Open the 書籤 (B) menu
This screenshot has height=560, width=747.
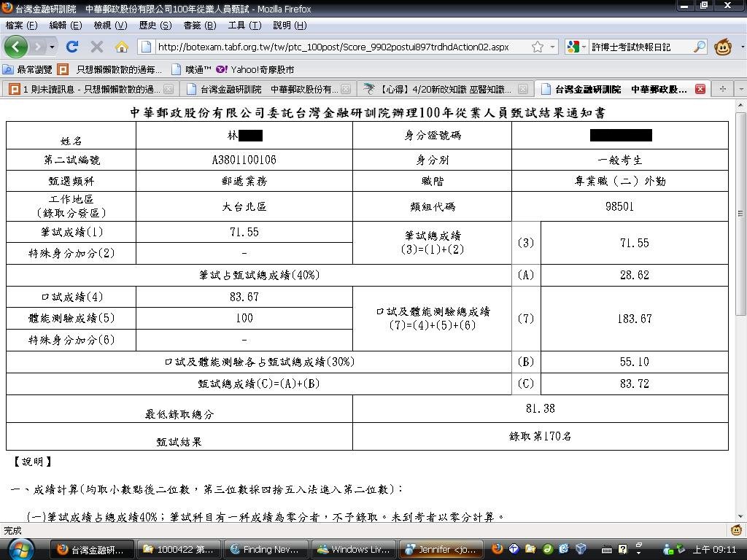200,26
